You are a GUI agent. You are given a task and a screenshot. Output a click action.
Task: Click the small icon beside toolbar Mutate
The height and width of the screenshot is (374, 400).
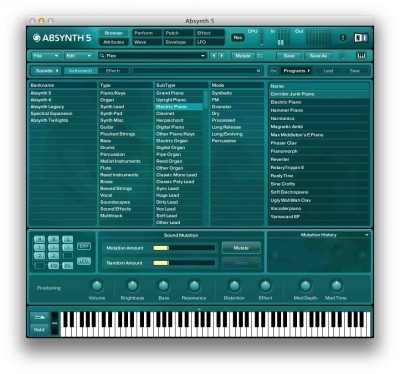click(260, 56)
